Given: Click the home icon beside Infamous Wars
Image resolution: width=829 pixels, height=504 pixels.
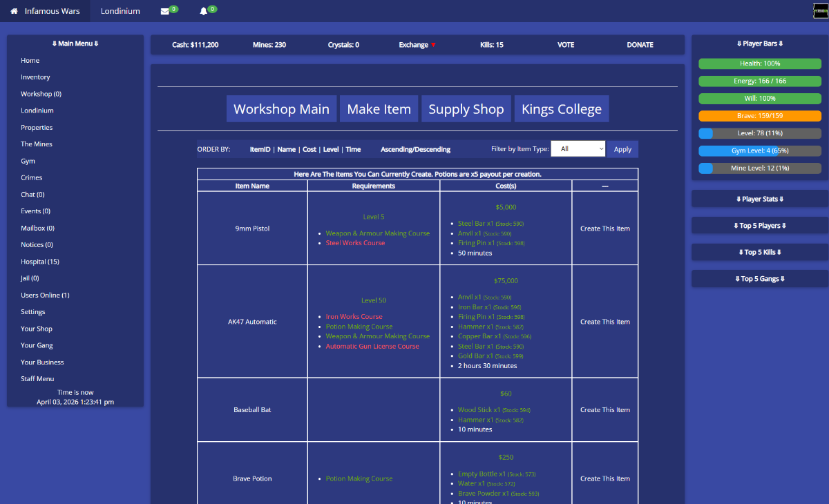Looking at the screenshot, I should (14, 11).
